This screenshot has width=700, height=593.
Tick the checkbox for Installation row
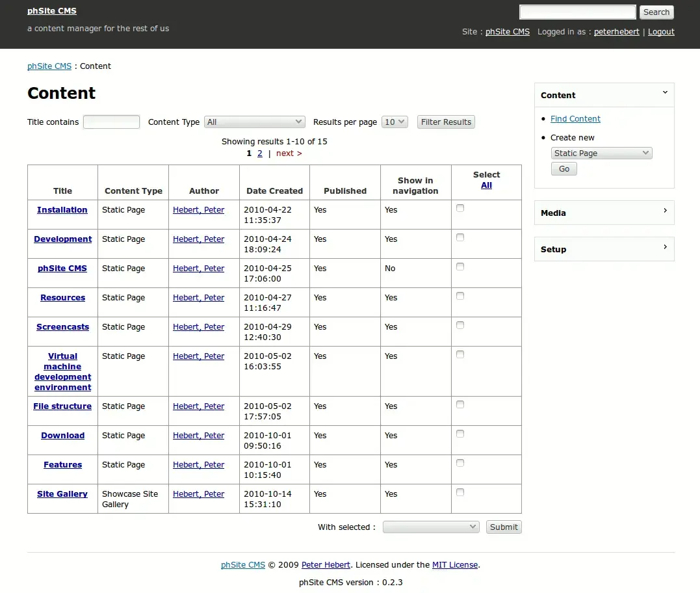click(460, 208)
